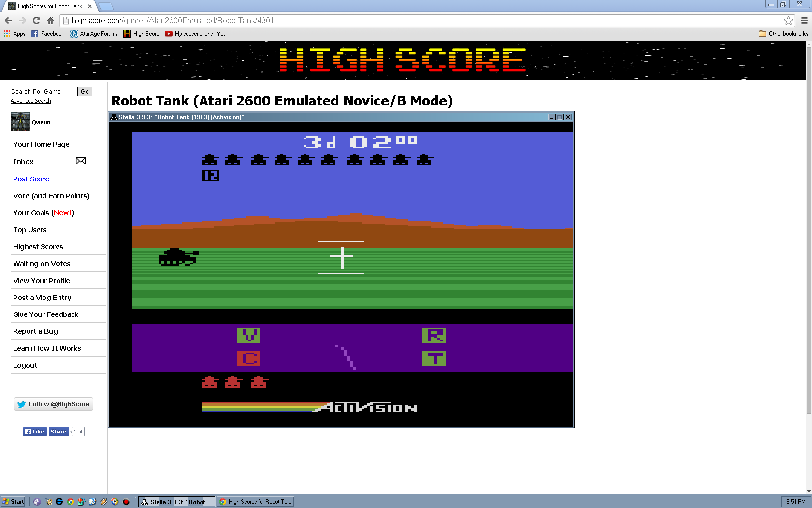Image resolution: width=812 pixels, height=508 pixels.
Task: Click the Go search button
Action: pos(85,91)
